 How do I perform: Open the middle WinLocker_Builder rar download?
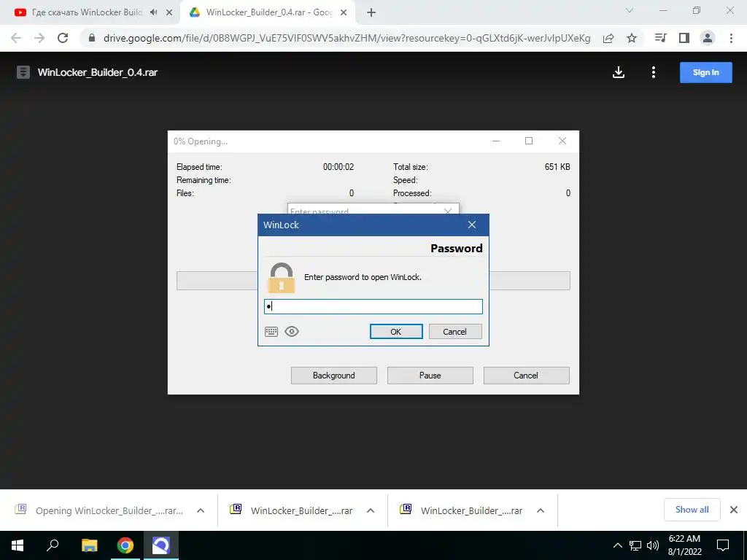point(292,510)
